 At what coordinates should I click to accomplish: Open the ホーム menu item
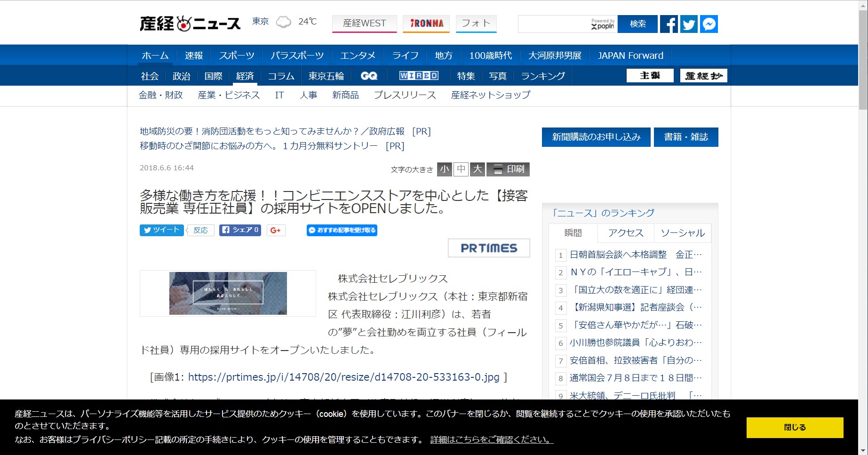tap(155, 56)
